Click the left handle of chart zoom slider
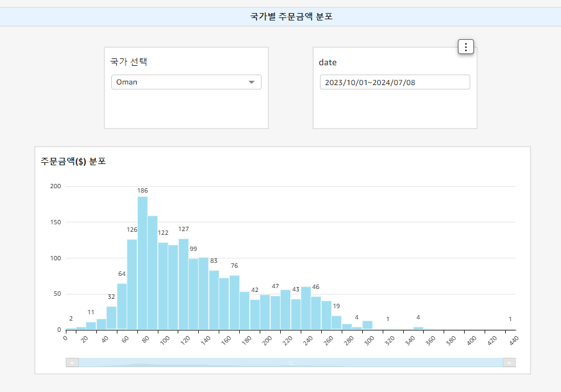 (72, 362)
